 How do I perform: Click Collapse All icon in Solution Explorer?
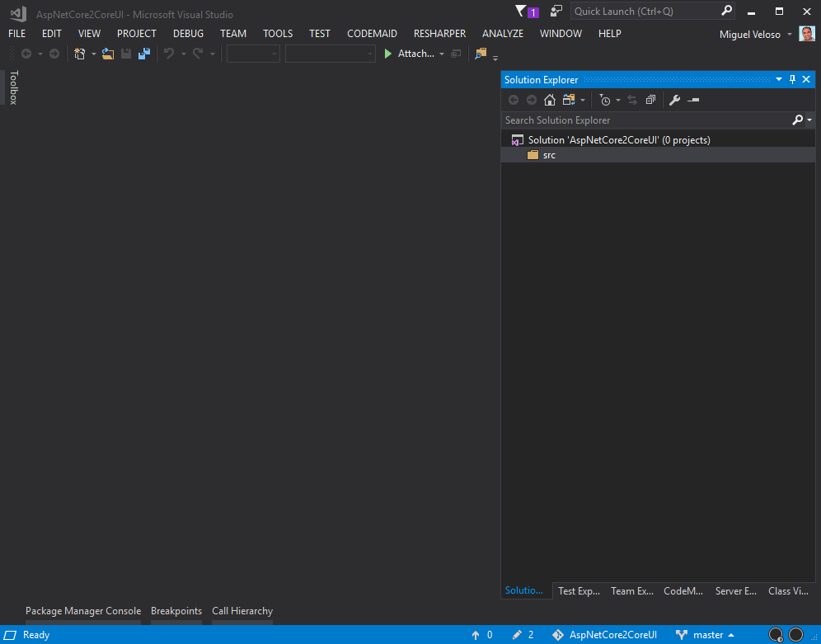(x=651, y=100)
